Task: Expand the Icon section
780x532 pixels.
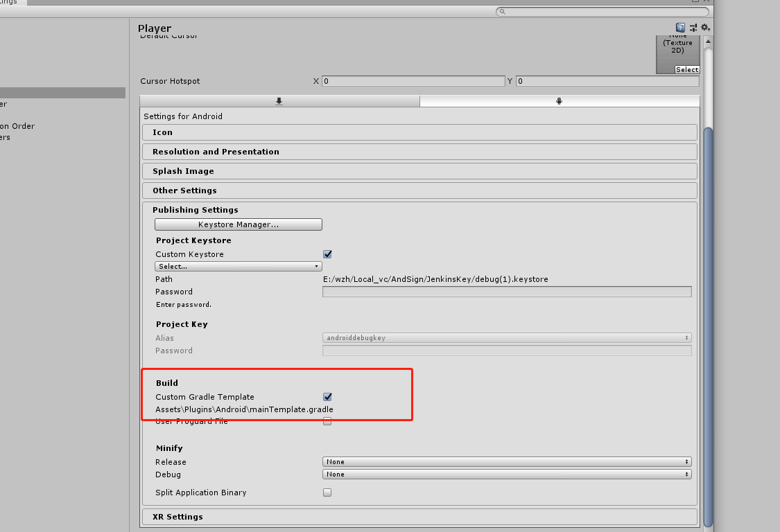Action: (419, 132)
